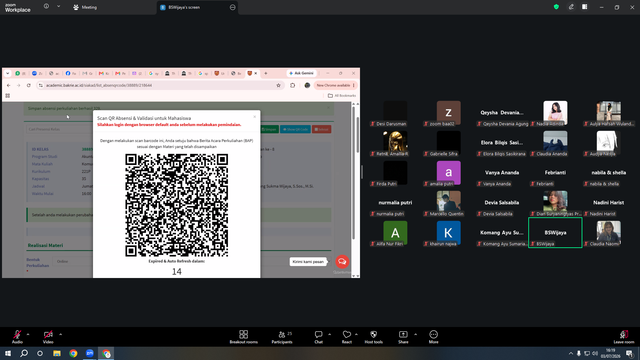Open red chat bubble Kirimi kami pesan
This screenshot has width=640, height=360.
[342, 261]
